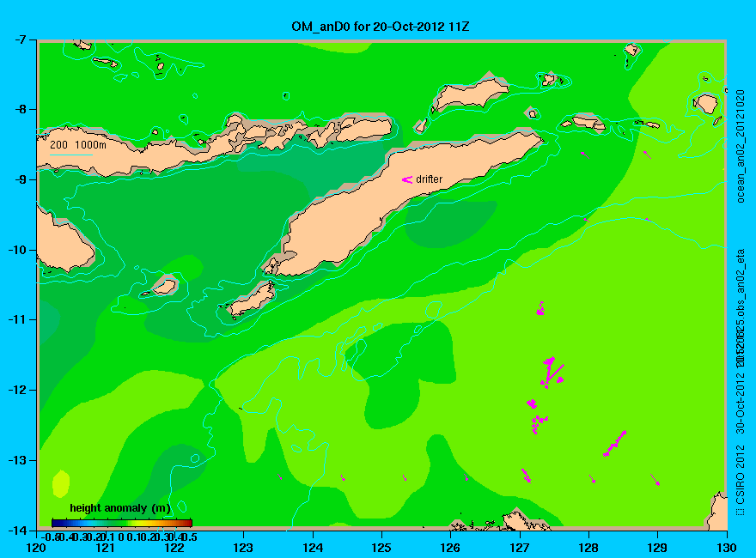This screenshot has width=756, height=558.
Task: Click the latitude label '-12'
Action: 17,390
